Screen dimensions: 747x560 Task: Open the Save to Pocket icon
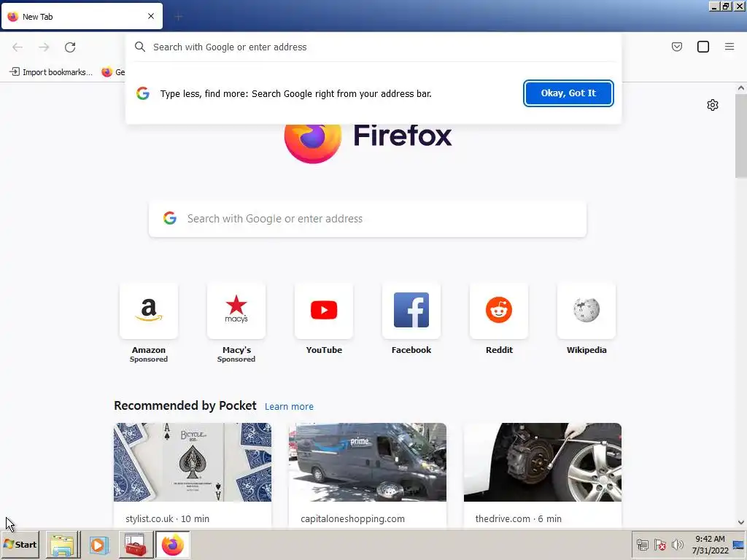676,47
